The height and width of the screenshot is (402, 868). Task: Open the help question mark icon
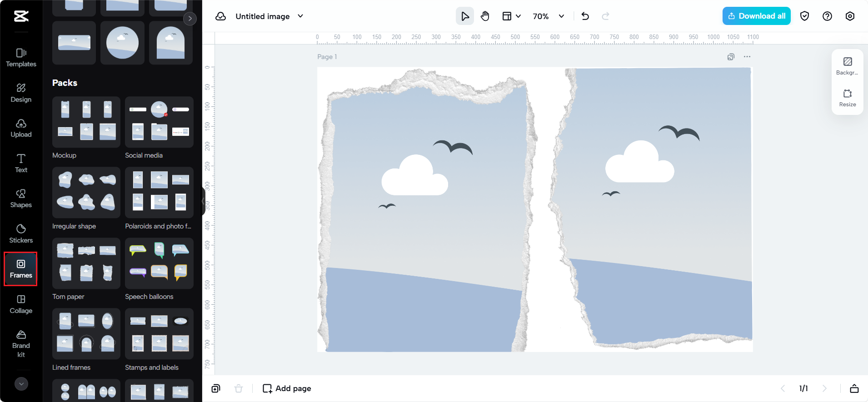pyautogui.click(x=827, y=16)
